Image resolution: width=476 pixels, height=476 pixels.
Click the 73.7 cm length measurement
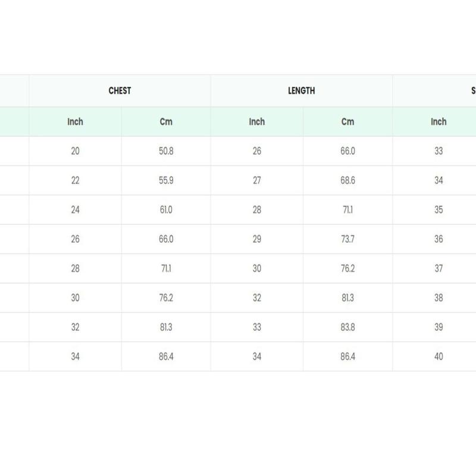point(347,239)
